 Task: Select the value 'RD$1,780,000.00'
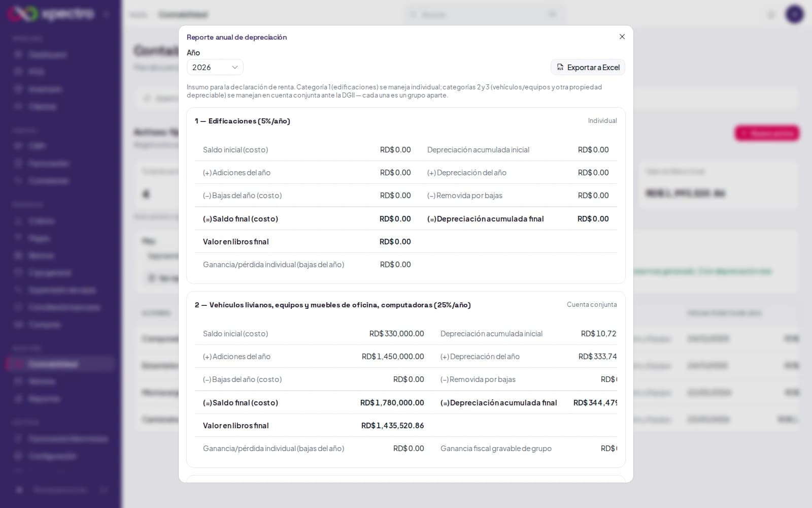(392, 403)
